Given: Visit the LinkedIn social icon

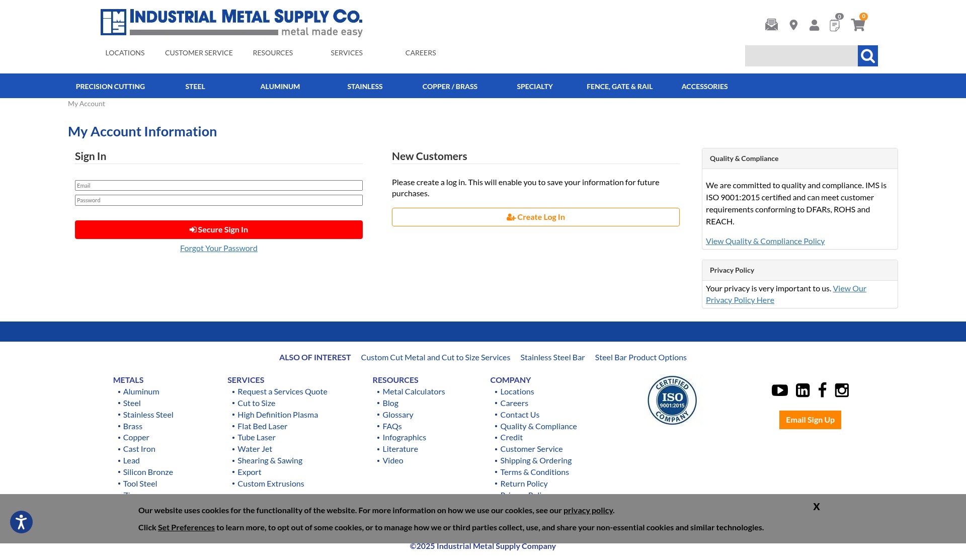Looking at the screenshot, I should (802, 390).
